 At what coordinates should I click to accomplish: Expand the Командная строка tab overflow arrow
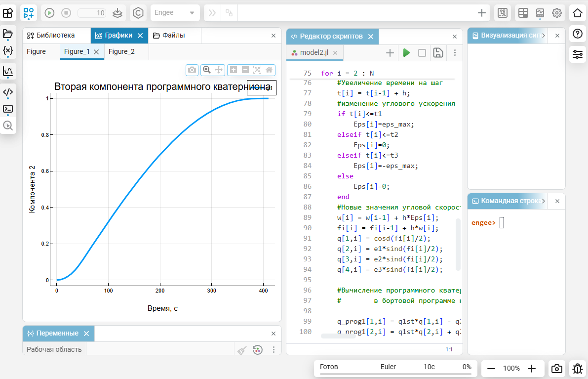click(x=544, y=201)
